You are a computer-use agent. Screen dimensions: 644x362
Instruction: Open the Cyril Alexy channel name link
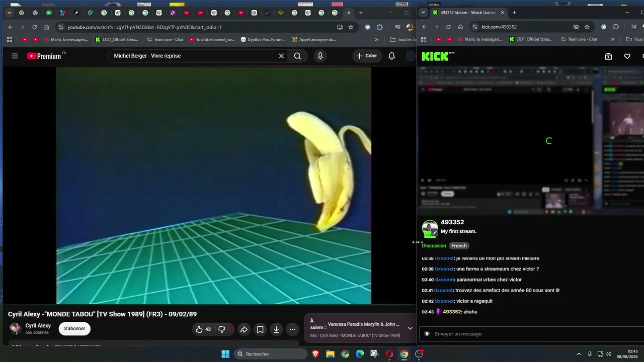[x=38, y=326]
